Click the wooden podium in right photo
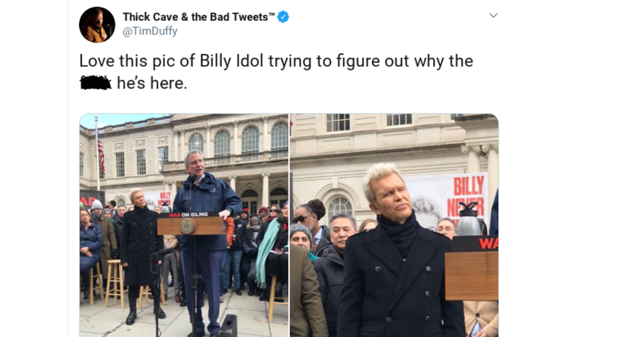This screenshot has width=644, height=337. pyautogui.click(x=472, y=275)
